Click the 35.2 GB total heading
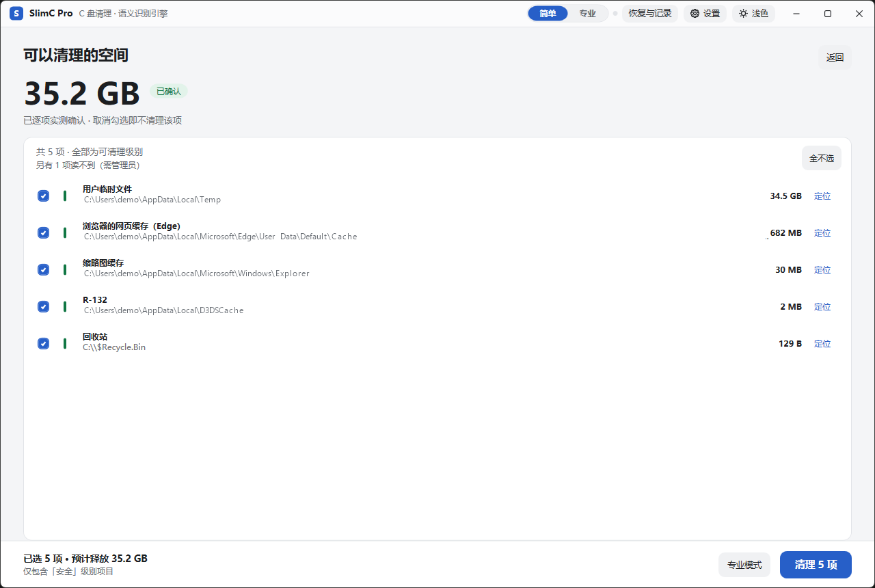This screenshot has height=588, width=875. click(81, 93)
